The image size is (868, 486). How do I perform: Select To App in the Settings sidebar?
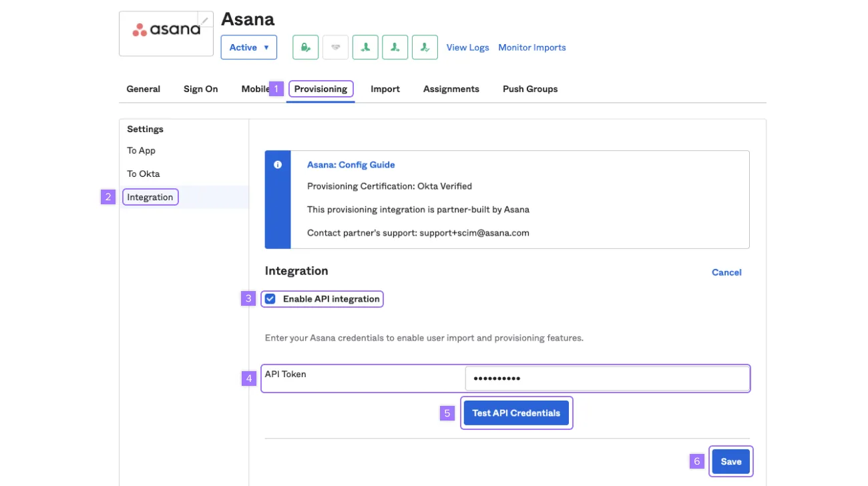click(141, 150)
